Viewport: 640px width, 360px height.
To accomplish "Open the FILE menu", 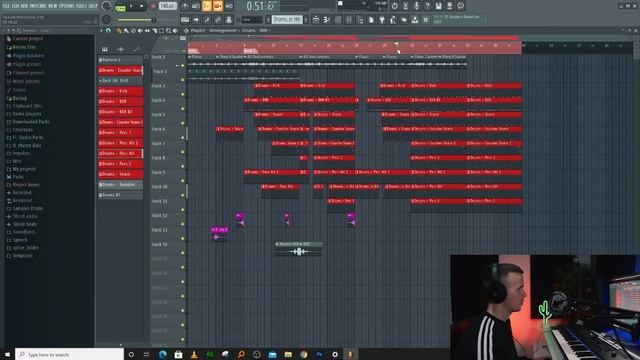I will [x=5, y=6].
